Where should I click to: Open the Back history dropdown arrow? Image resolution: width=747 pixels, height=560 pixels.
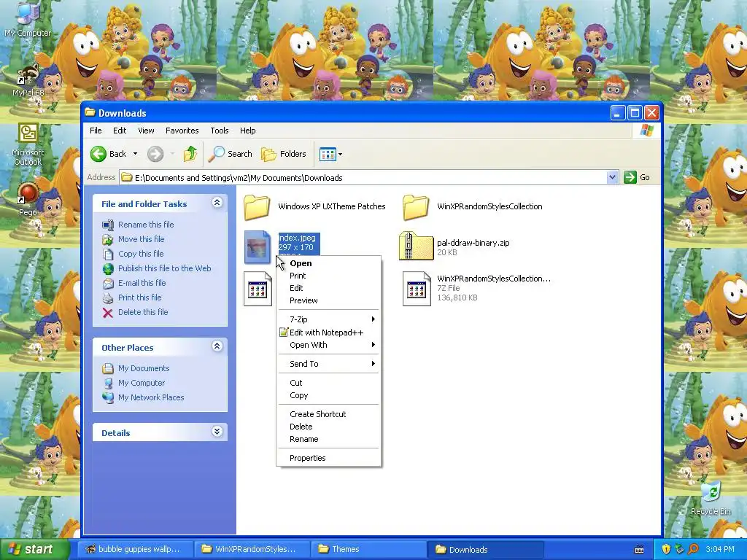click(135, 154)
